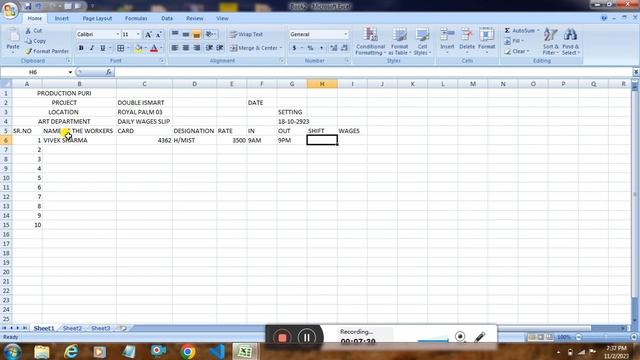Switch to the Page Layout tab
The image size is (640, 360).
click(x=97, y=18)
